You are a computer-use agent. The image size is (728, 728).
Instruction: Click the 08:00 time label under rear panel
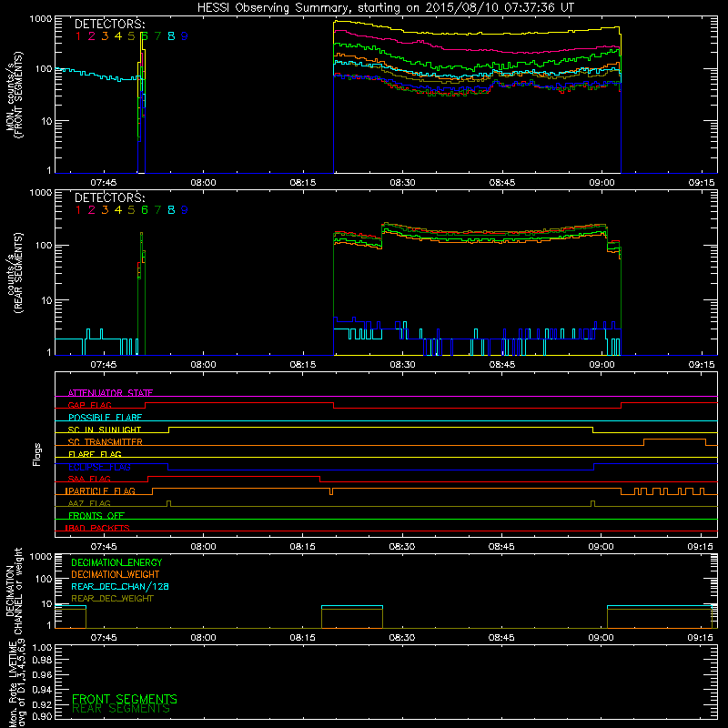click(x=203, y=365)
